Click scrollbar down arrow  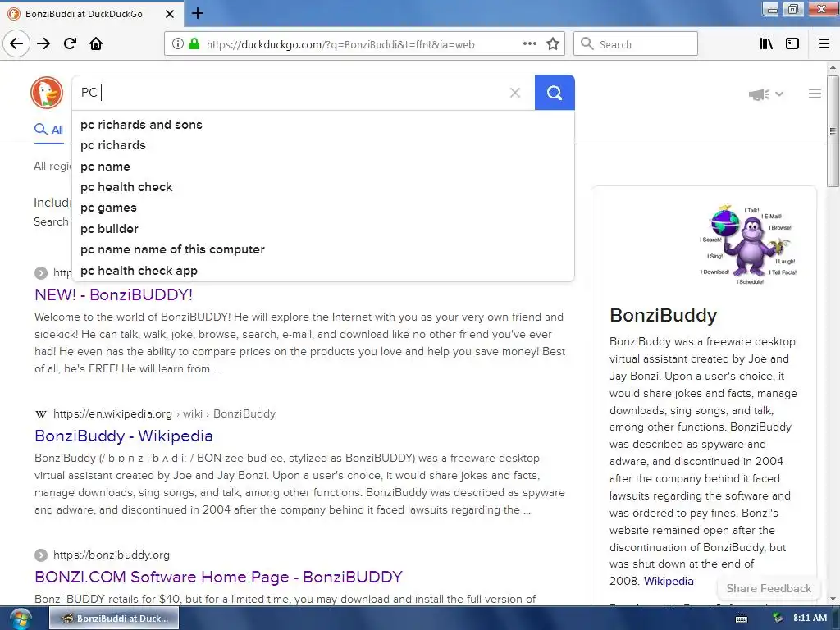(x=833, y=600)
